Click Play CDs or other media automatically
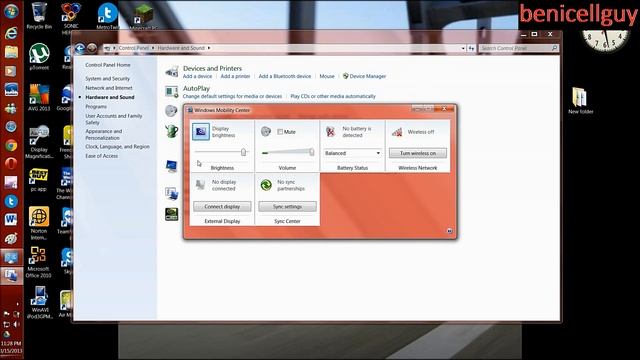 [333, 96]
